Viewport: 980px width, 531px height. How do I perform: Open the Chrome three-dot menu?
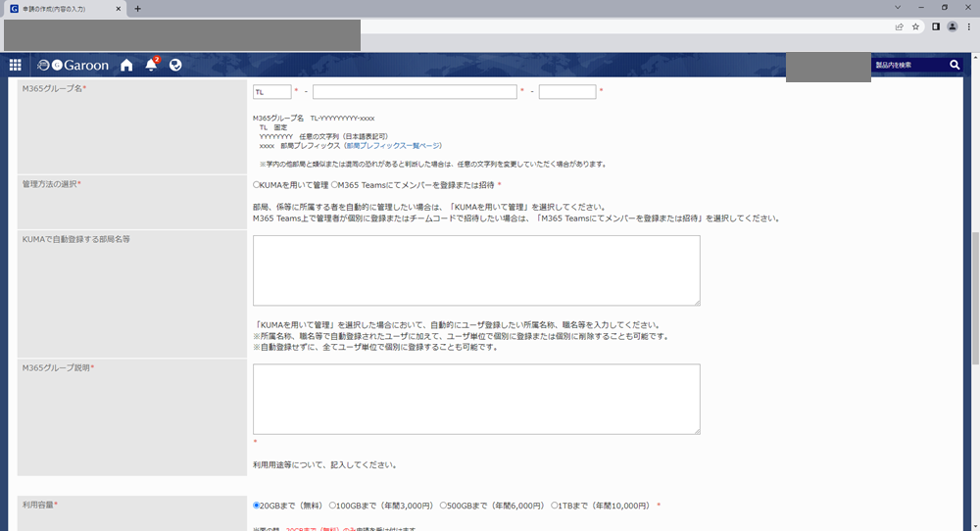[x=969, y=26]
